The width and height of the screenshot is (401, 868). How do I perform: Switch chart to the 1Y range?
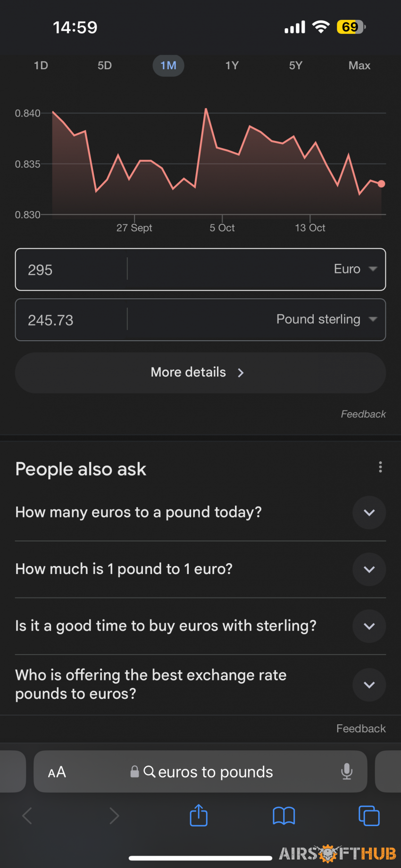(232, 66)
